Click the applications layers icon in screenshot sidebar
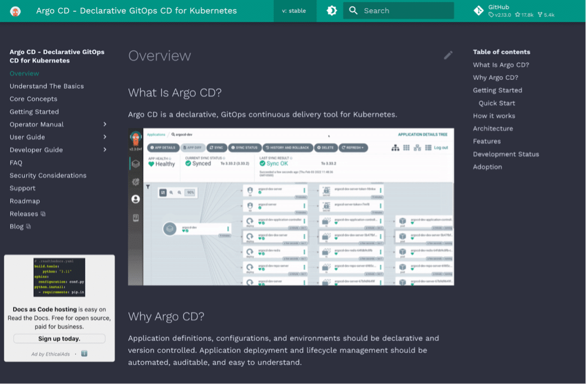The width and height of the screenshot is (588, 386). point(136,164)
